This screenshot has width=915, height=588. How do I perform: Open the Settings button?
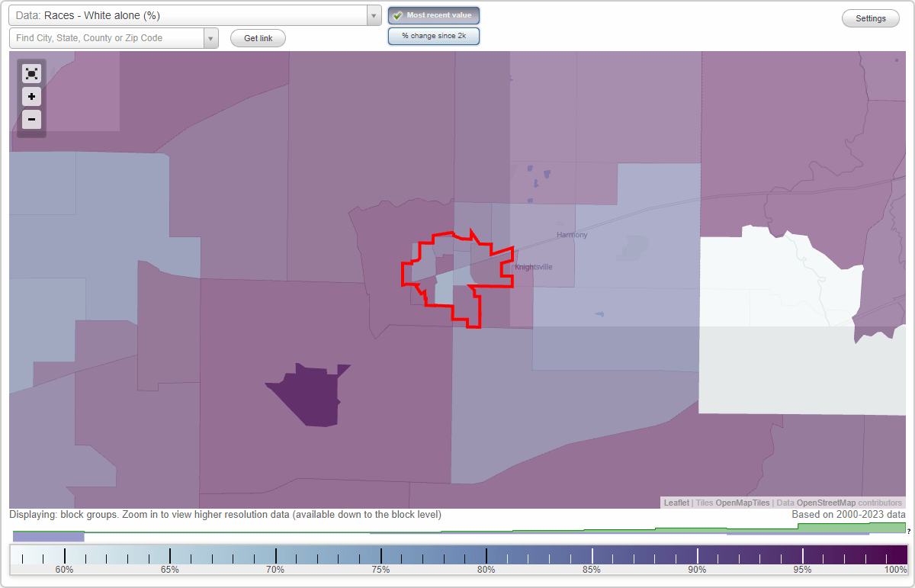point(870,18)
